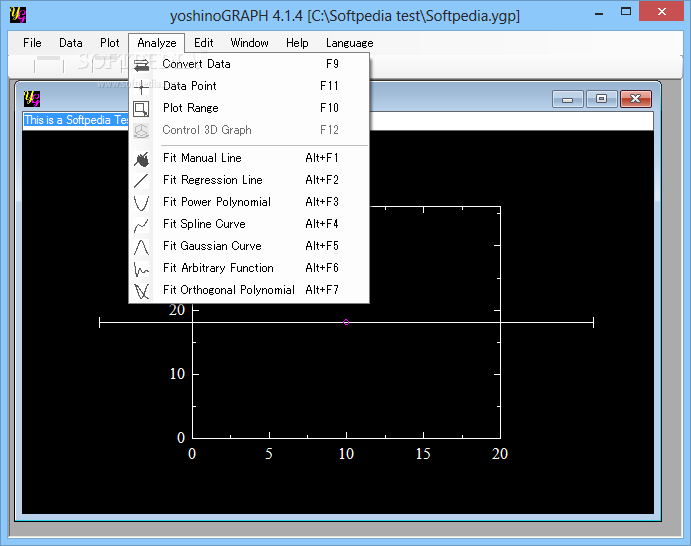Choose Convert Data from Analyze menu
The image size is (691, 546).
249,64
